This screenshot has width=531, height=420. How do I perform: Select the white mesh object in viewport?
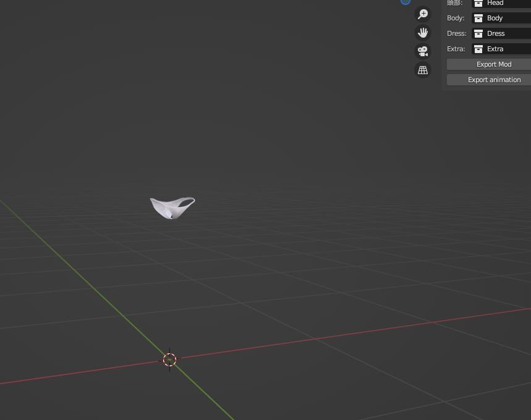pyautogui.click(x=171, y=207)
